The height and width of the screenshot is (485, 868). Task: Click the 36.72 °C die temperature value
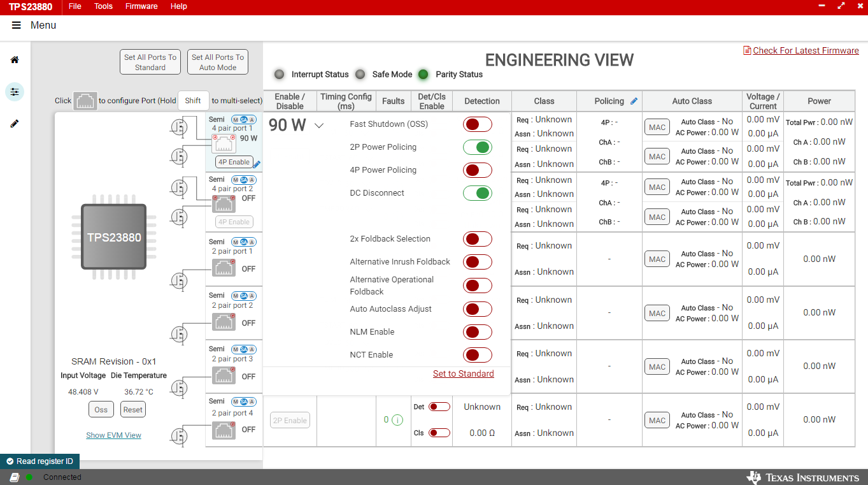(139, 392)
